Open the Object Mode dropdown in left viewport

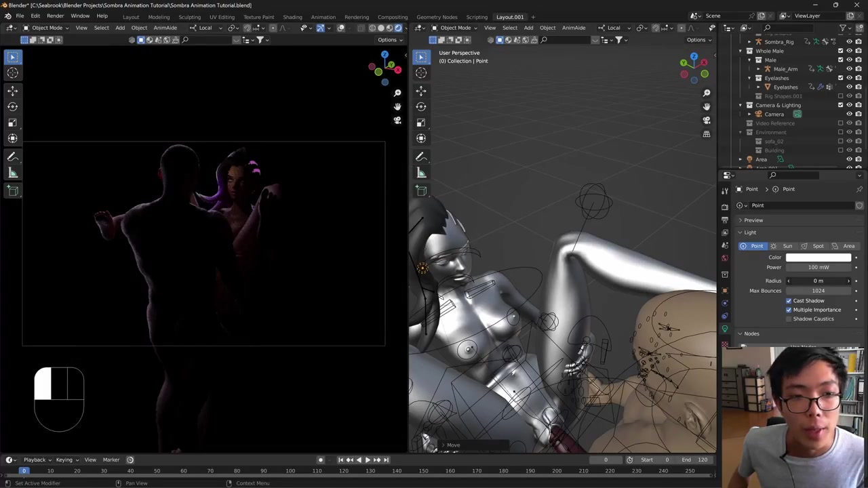coord(47,28)
